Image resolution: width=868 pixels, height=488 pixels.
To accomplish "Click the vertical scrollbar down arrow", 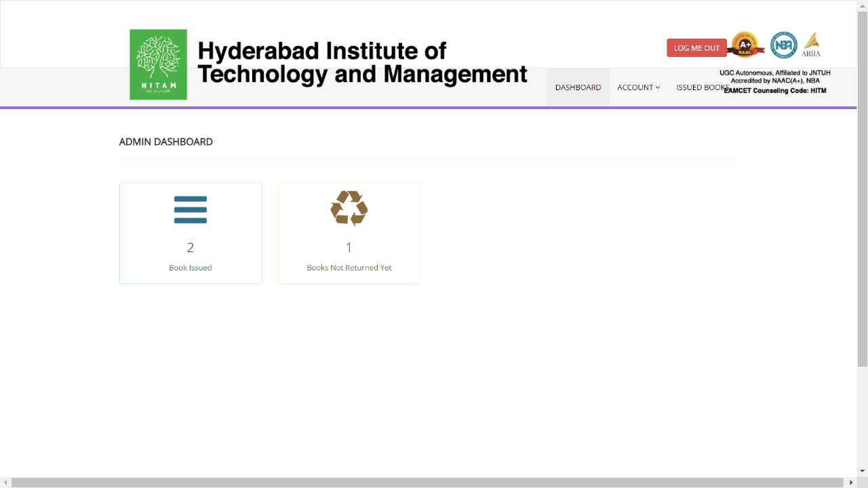I will pos(863,471).
